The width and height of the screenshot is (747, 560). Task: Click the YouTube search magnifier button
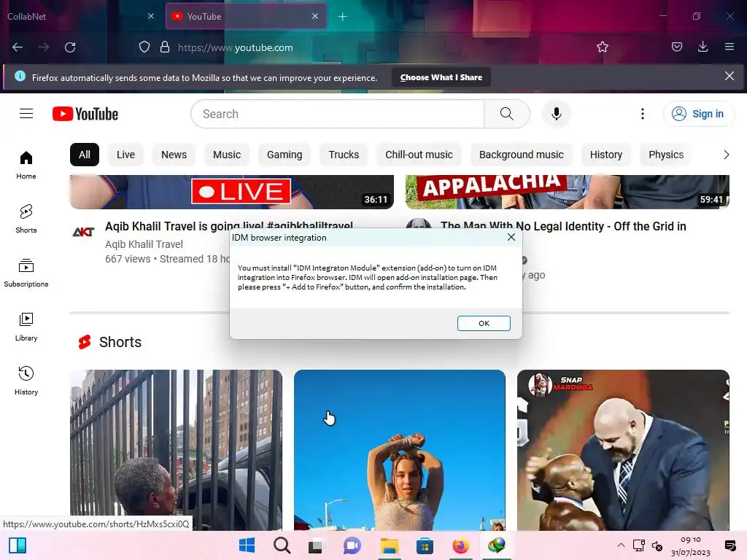click(x=507, y=114)
